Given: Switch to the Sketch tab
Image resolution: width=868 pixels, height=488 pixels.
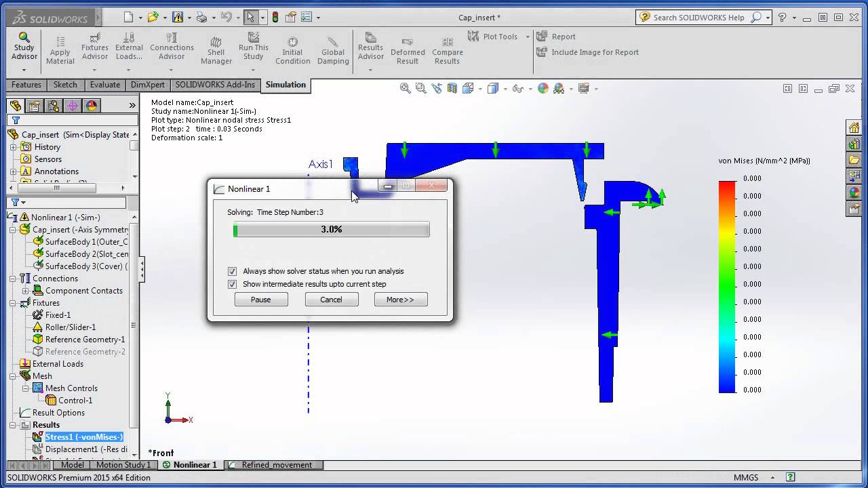Looking at the screenshot, I should 65,85.
